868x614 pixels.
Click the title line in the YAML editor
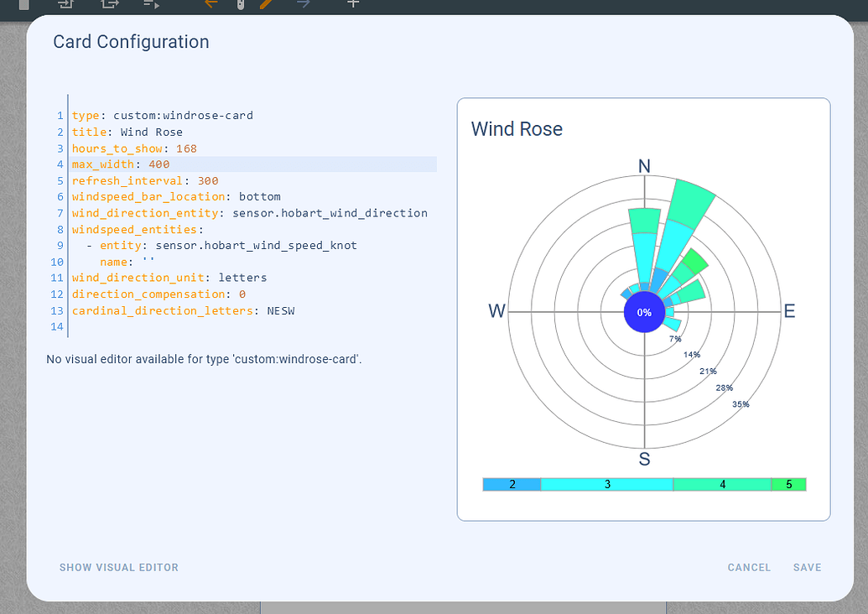click(126, 132)
